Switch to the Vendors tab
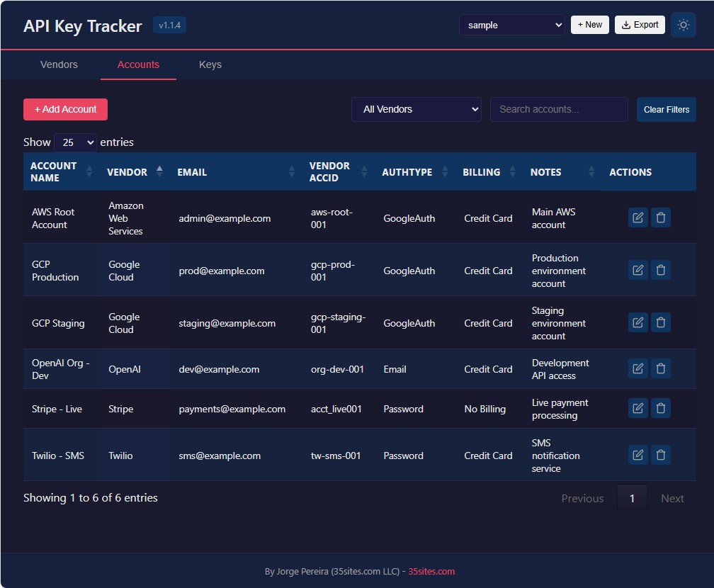The height and width of the screenshot is (588, 714). point(59,64)
